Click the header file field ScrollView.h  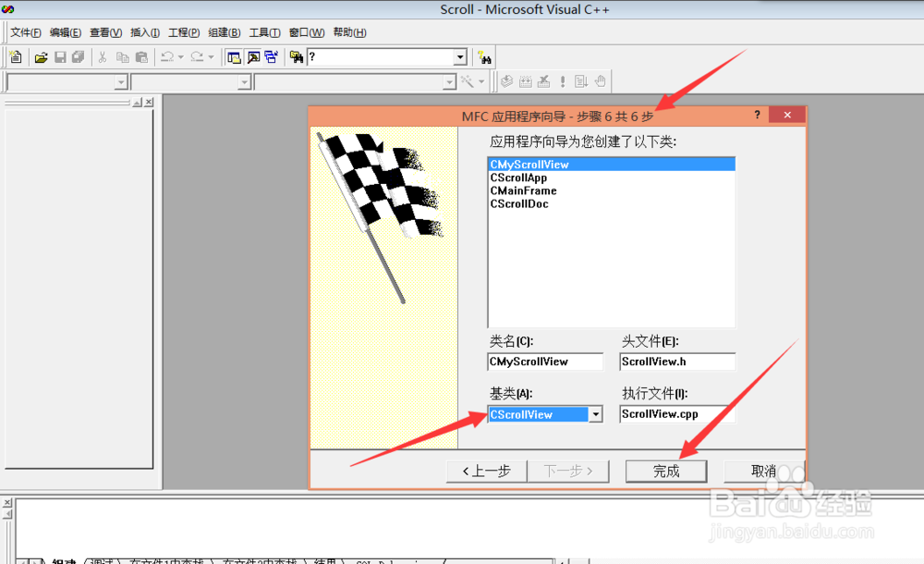pos(677,362)
